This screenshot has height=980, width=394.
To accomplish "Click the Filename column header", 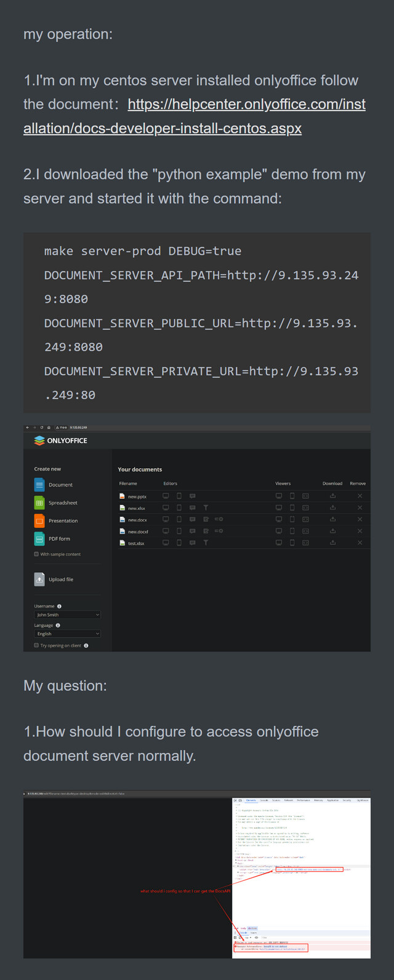I will [x=128, y=484].
